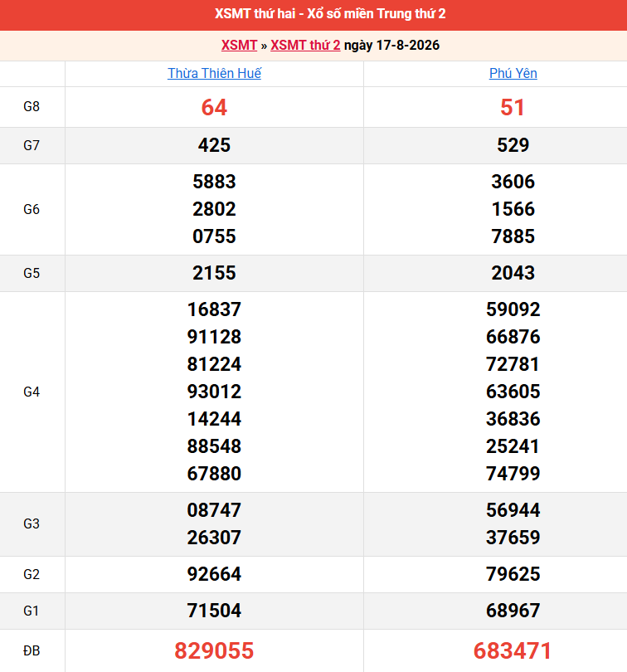Select G6 result 5883
Image resolution: width=627 pixels, height=672 pixels.
pyautogui.click(x=214, y=182)
